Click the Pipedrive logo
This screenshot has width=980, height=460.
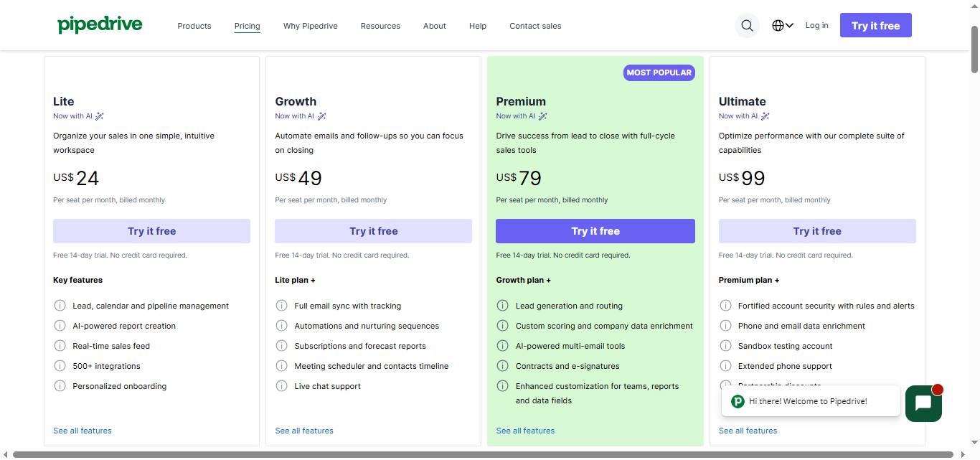click(100, 24)
